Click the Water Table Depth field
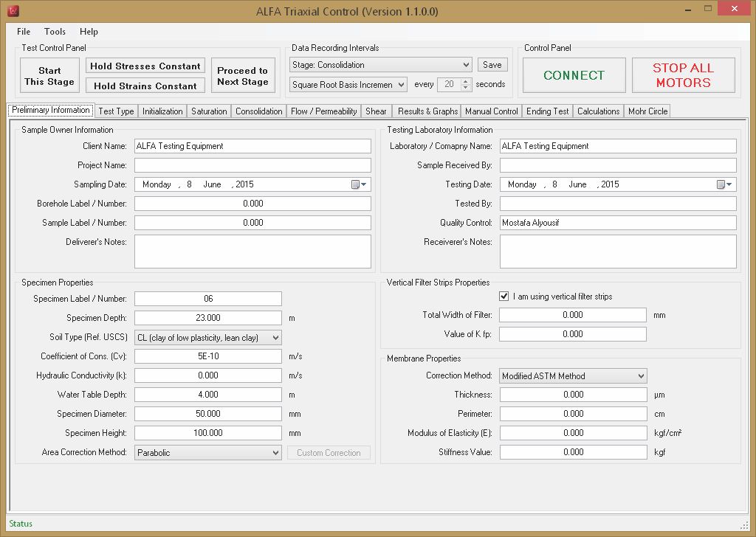Image resolution: width=756 pixels, height=537 pixels. pos(207,395)
